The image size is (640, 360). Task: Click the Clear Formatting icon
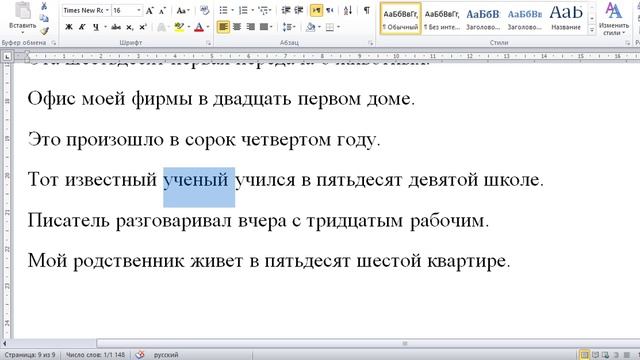(x=204, y=11)
